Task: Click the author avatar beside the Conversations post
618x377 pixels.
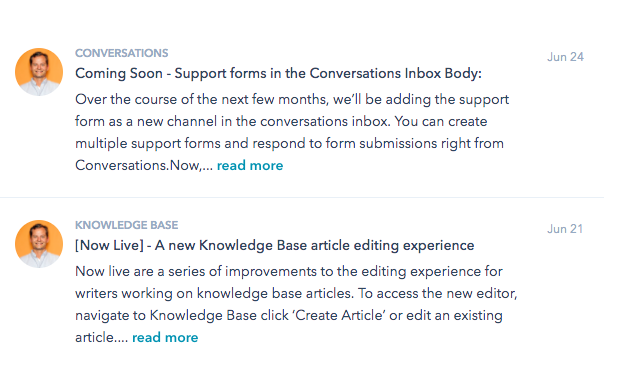Action: pos(39,72)
